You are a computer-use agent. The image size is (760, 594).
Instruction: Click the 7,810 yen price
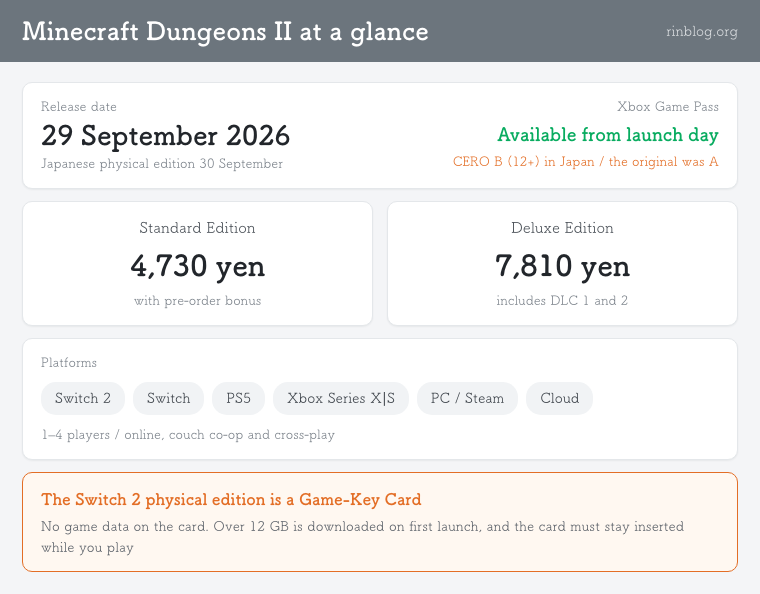pyautogui.click(x=562, y=266)
